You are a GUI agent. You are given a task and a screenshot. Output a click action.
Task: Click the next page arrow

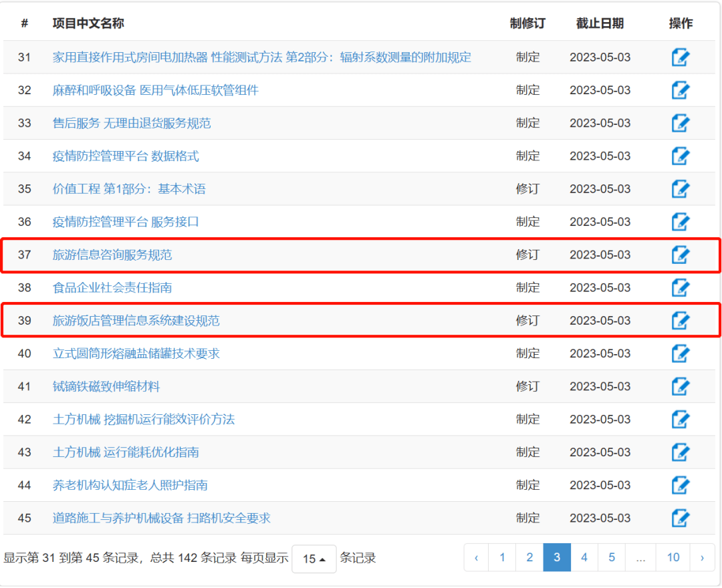pyautogui.click(x=702, y=557)
